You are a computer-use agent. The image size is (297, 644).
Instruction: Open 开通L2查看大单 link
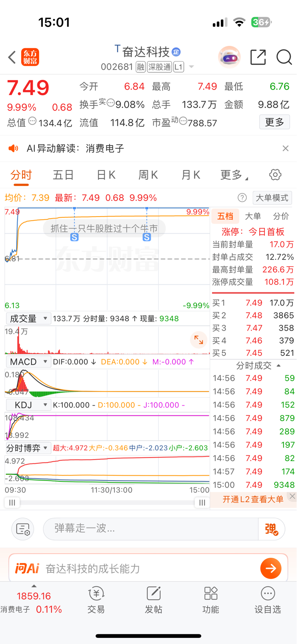tap(253, 499)
